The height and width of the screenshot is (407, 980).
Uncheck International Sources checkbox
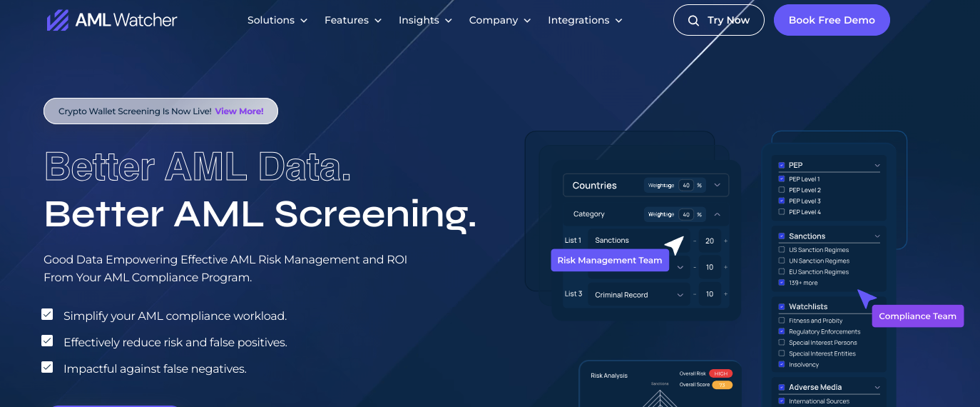tap(782, 401)
